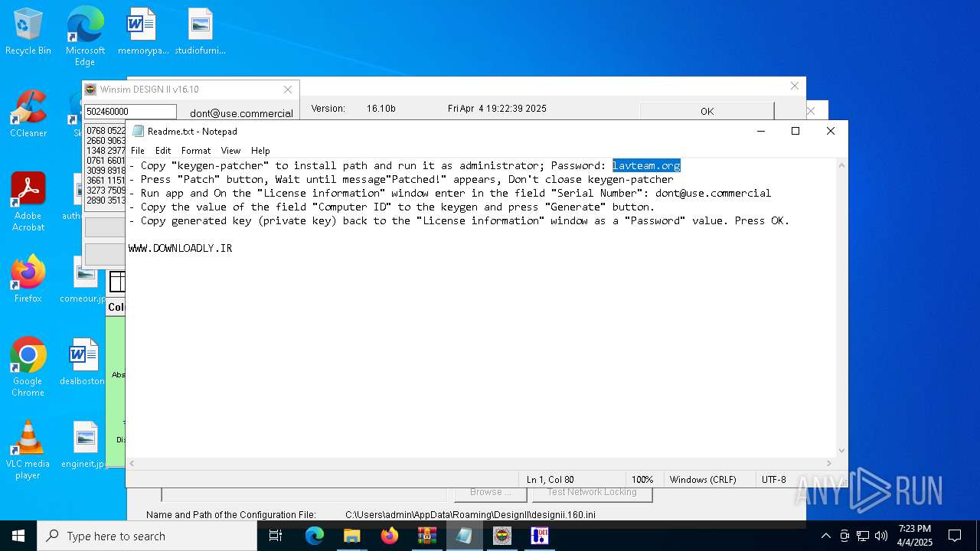Switch to the DESIGN II taskbar icon
The image size is (980, 551).
(x=540, y=536)
